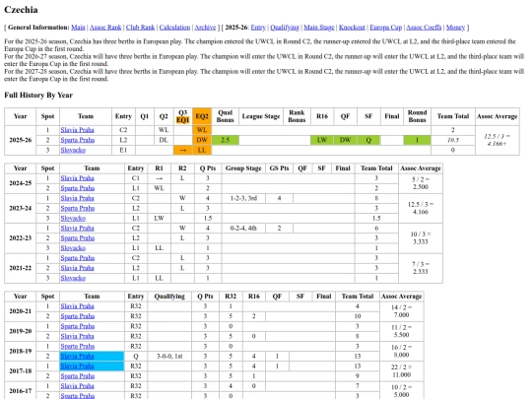The height and width of the screenshot is (399, 532).
Task: Open Slovacko link in 2022-23 season
Action: pyautogui.click(x=73, y=248)
